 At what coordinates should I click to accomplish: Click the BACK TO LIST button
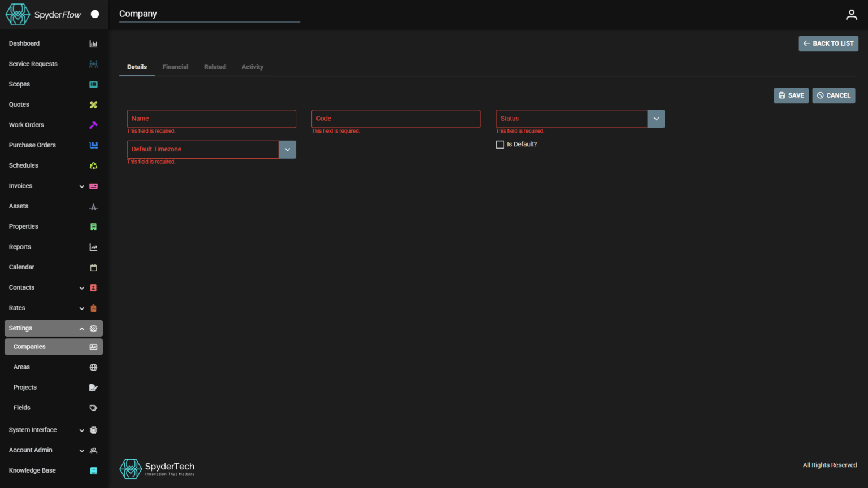828,43
